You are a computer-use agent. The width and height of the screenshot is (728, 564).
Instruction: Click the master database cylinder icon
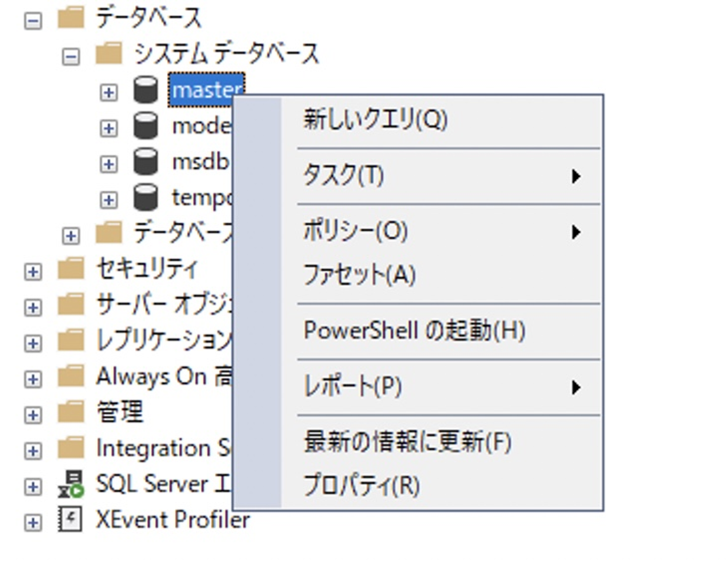tap(146, 90)
